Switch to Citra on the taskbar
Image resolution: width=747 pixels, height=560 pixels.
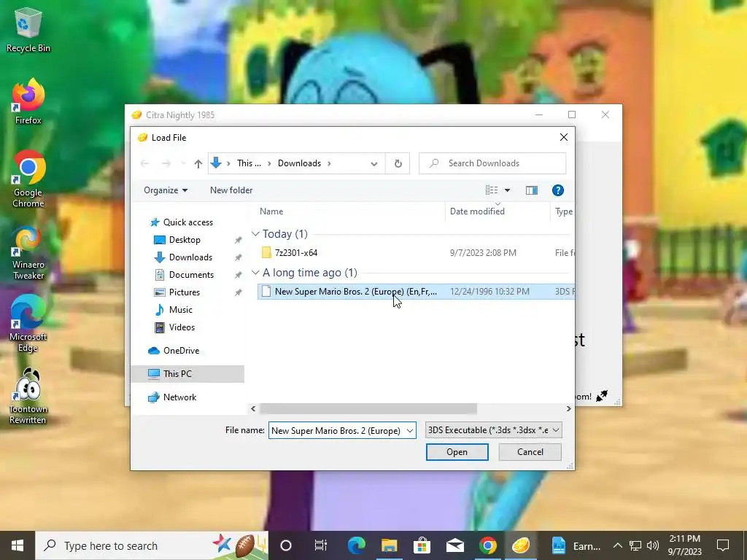pos(521,545)
